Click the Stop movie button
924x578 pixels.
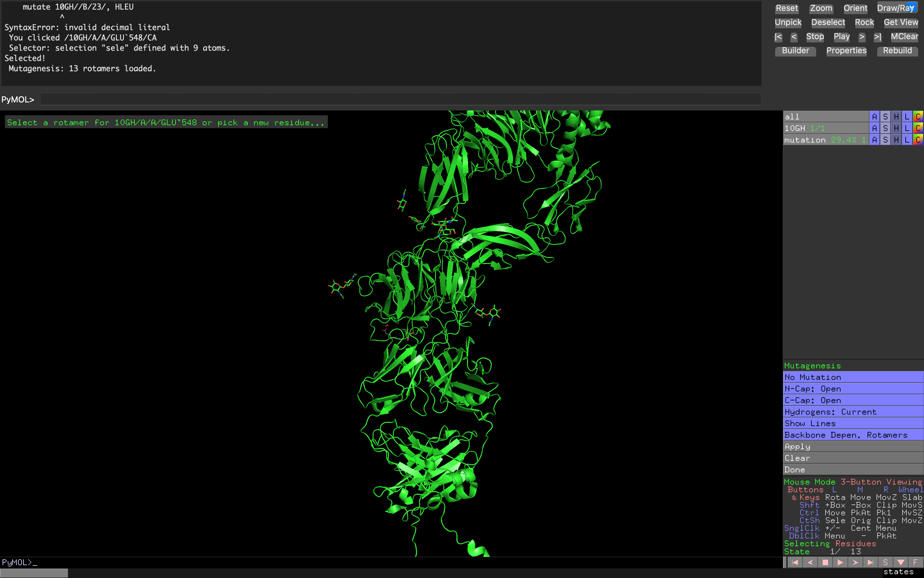point(815,37)
